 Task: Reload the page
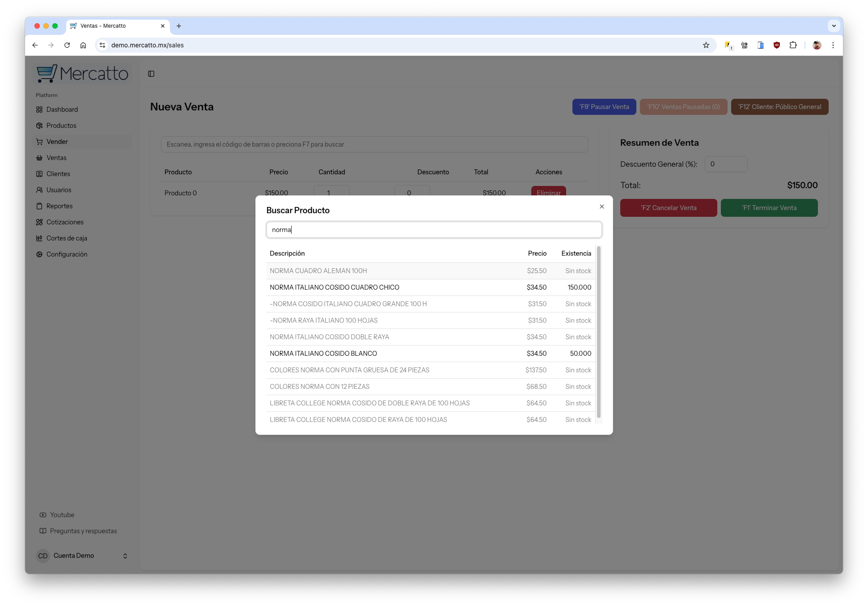[67, 45]
